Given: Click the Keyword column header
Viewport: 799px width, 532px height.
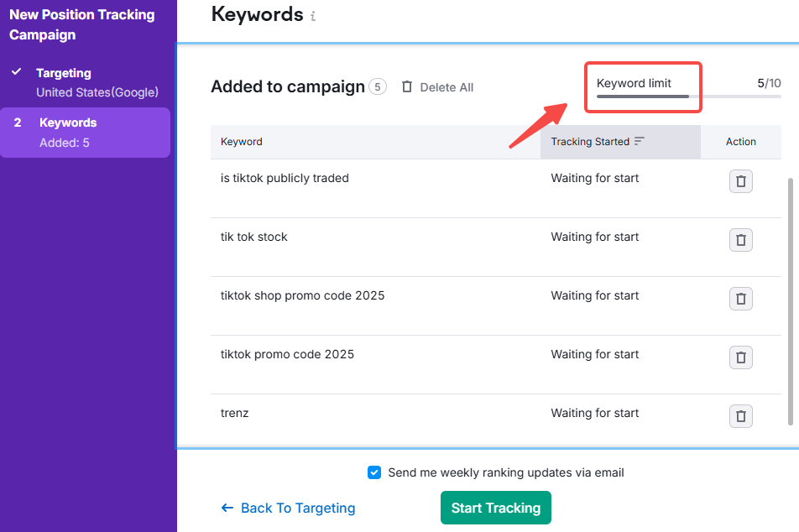Looking at the screenshot, I should click(242, 142).
